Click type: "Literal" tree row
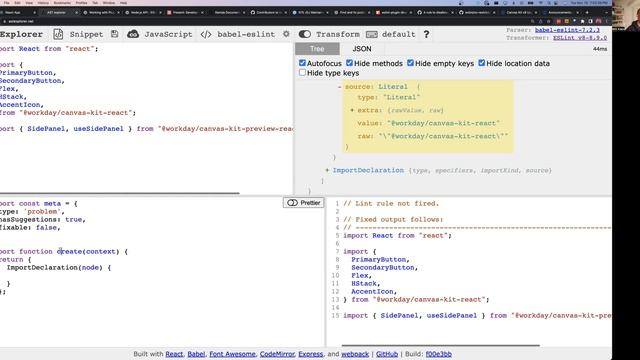640x360 pixels. 389,97
